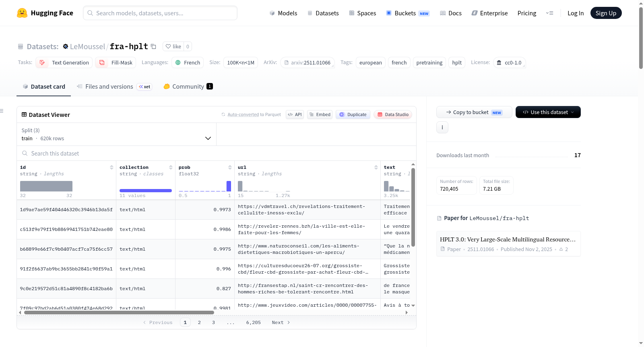Open the Use this dataset dropdown
This screenshot has height=347, width=644.
click(x=548, y=112)
